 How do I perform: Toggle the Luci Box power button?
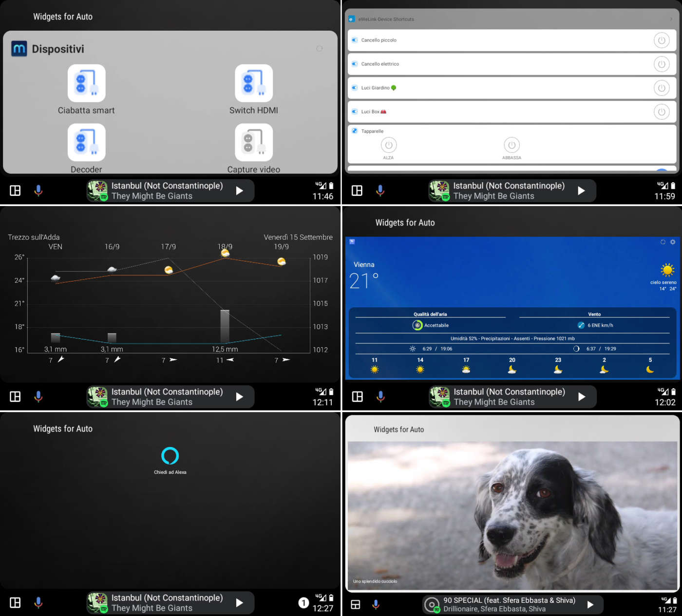point(661,112)
